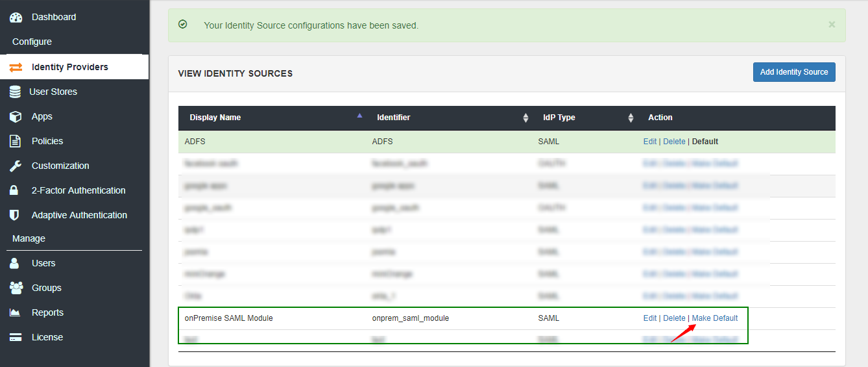Click the Default label in ADFS row
This screenshot has width=868, height=367.
click(705, 142)
